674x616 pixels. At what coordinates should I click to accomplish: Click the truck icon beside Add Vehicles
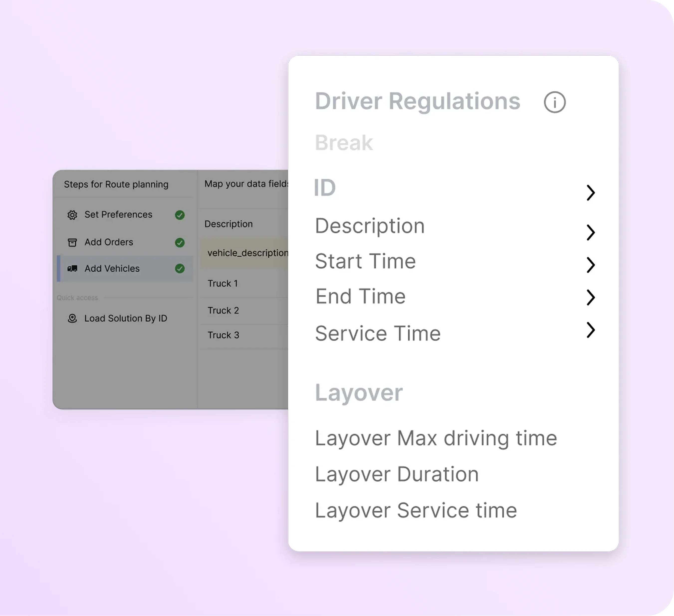[x=72, y=268]
